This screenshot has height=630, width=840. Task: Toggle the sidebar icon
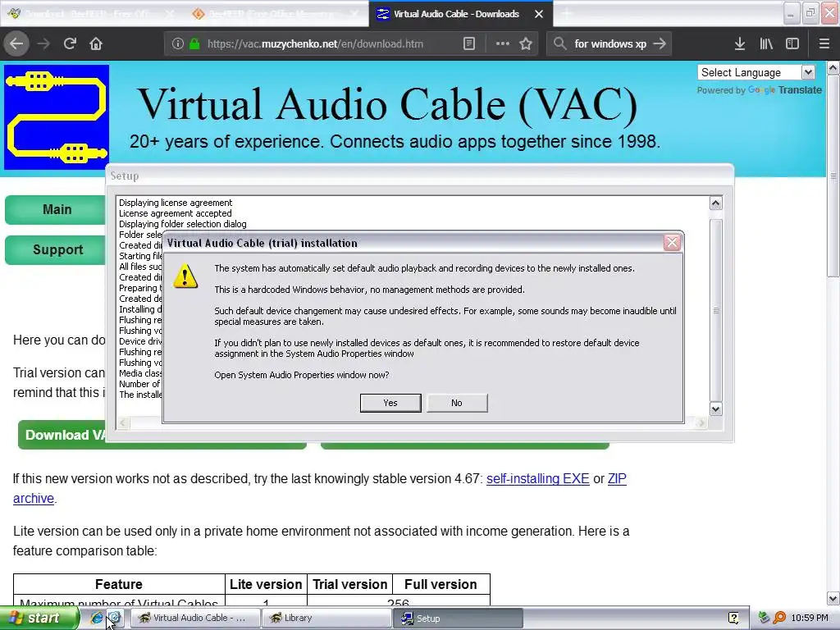click(x=792, y=44)
